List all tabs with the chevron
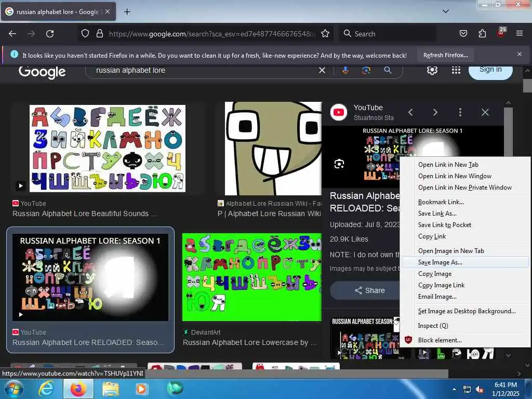This screenshot has width=532, height=399. coord(446,11)
